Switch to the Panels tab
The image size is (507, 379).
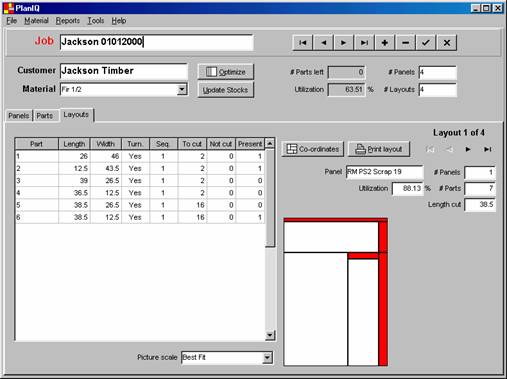[x=19, y=116]
